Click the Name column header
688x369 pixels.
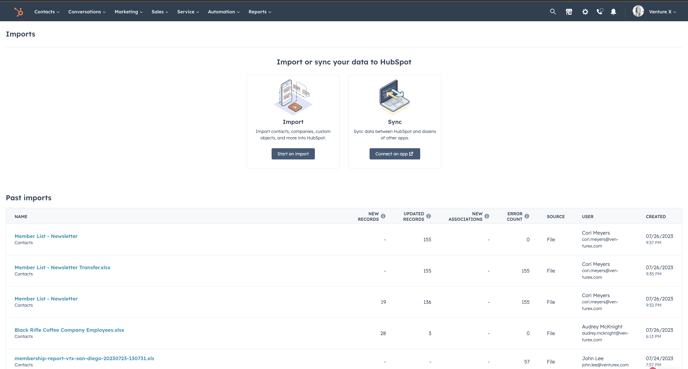click(x=21, y=217)
